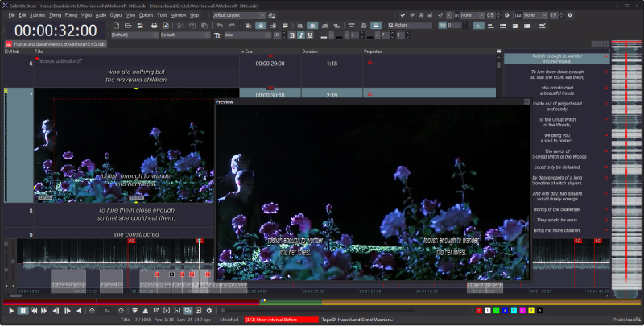Select subtitle 8 'To lure them close enough'
Screen dimensions: 644x326
136,214
